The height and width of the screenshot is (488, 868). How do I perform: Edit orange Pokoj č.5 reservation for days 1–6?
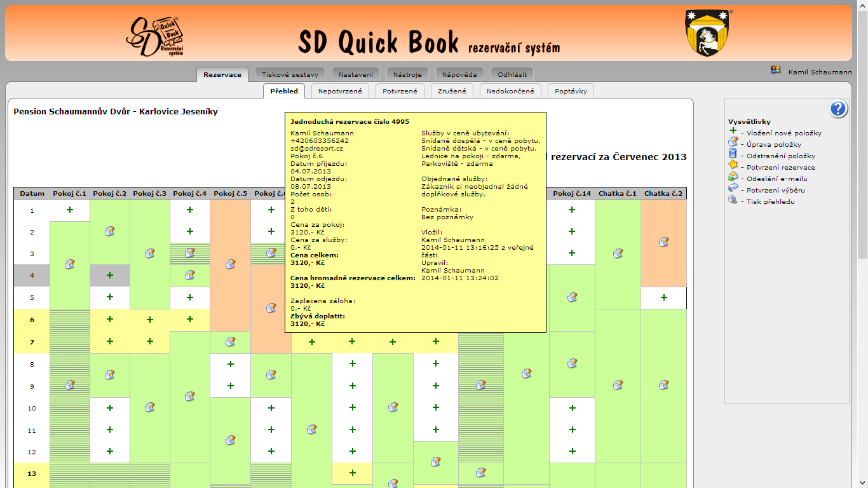click(230, 264)
